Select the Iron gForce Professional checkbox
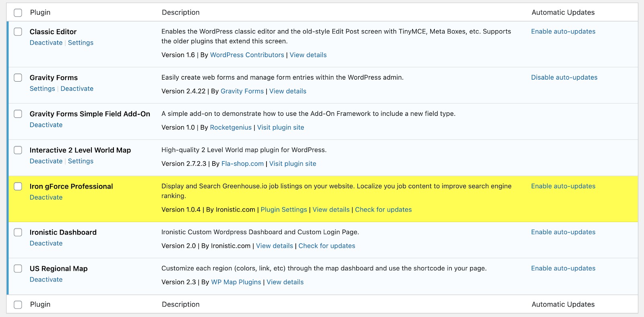 tap(18, 186)
